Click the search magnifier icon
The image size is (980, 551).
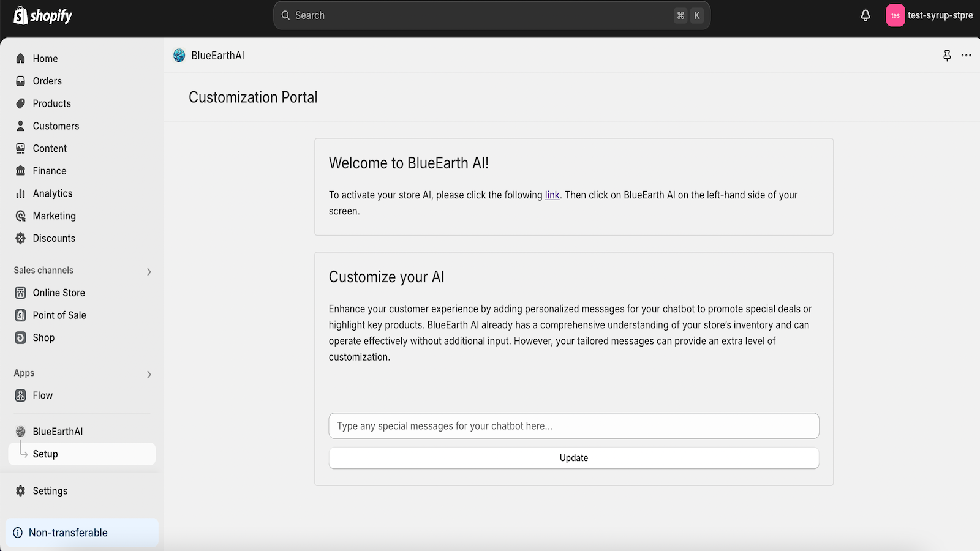tap(285, 15)
